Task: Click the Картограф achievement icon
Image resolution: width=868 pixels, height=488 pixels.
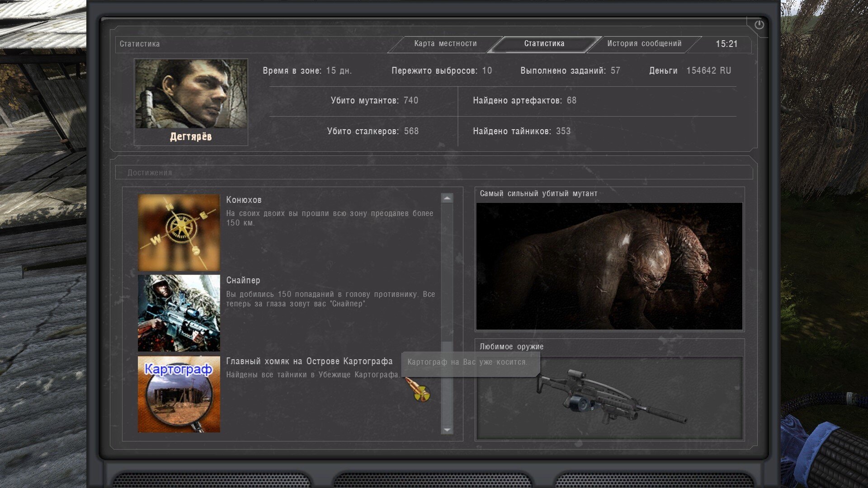Action: tap(179, 394)
